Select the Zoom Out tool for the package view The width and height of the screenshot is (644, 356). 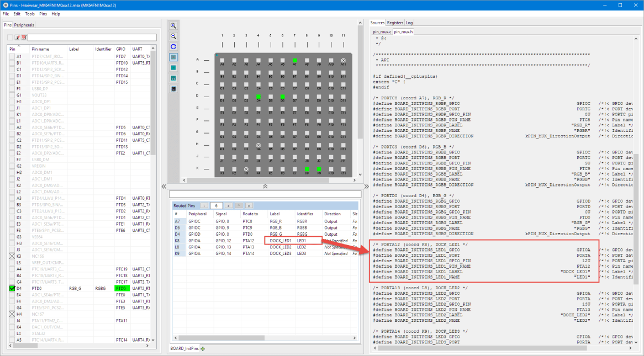coord(173,36)
